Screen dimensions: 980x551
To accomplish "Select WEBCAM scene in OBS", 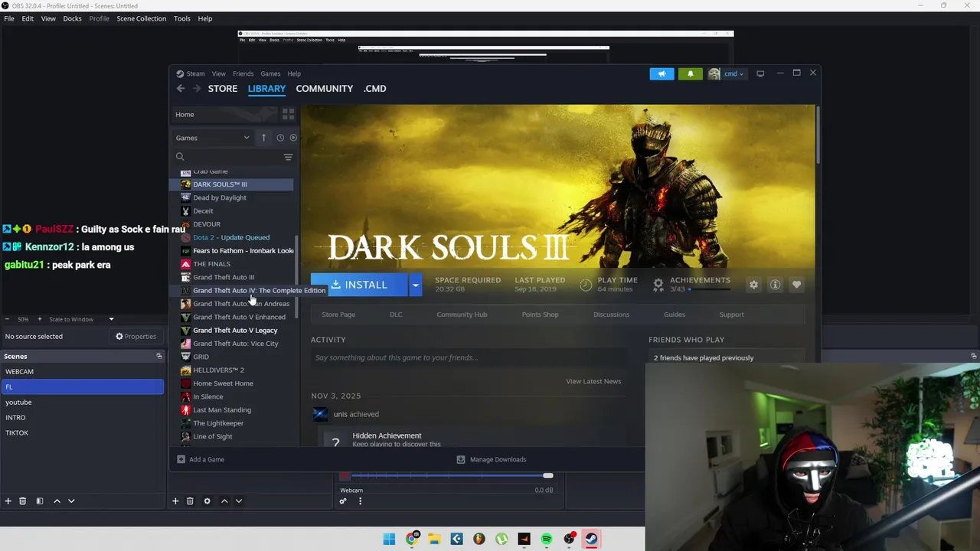I will pos(82,372).
